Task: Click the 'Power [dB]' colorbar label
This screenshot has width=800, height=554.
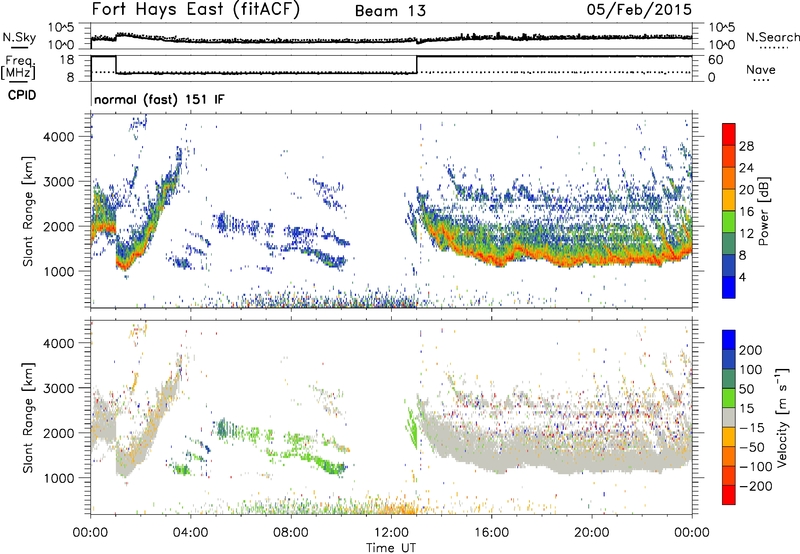Action: (x=764, y=212)
